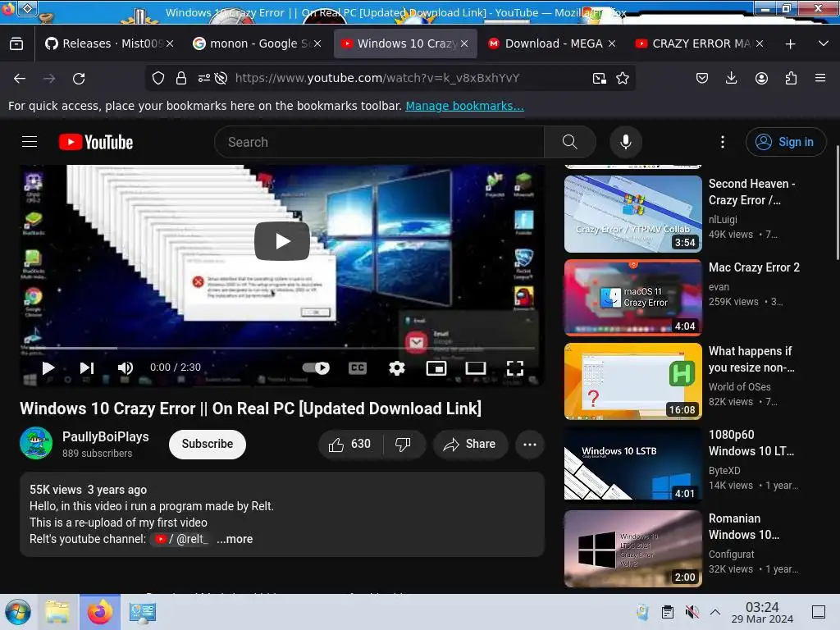The height and width of the screenshot is (630, 840).
Task: Open Firefox account menu
Action: coord(761,78)
